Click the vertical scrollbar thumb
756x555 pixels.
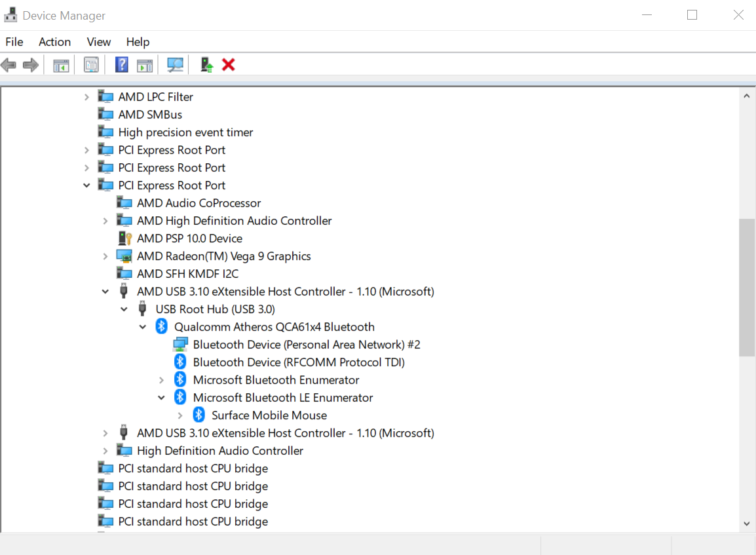tap(746, 288)
